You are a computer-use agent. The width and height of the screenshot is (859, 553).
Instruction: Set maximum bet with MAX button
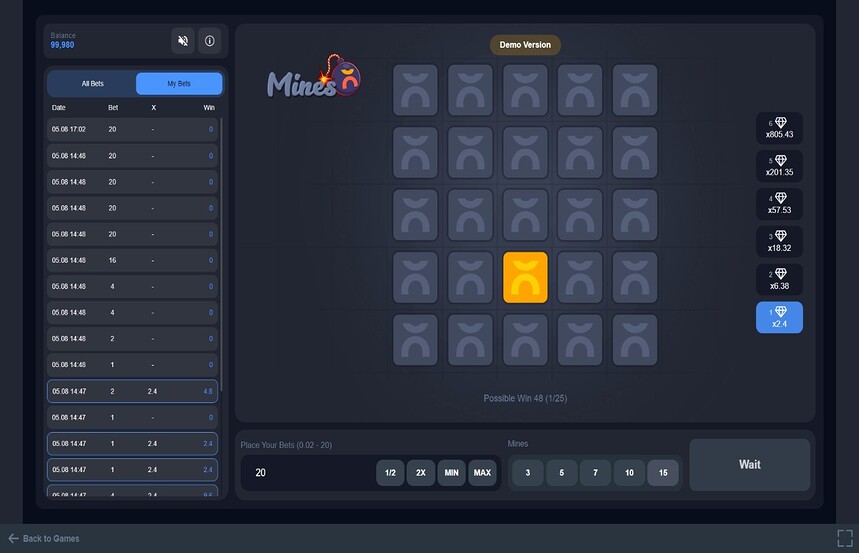(x=482, y=472)
